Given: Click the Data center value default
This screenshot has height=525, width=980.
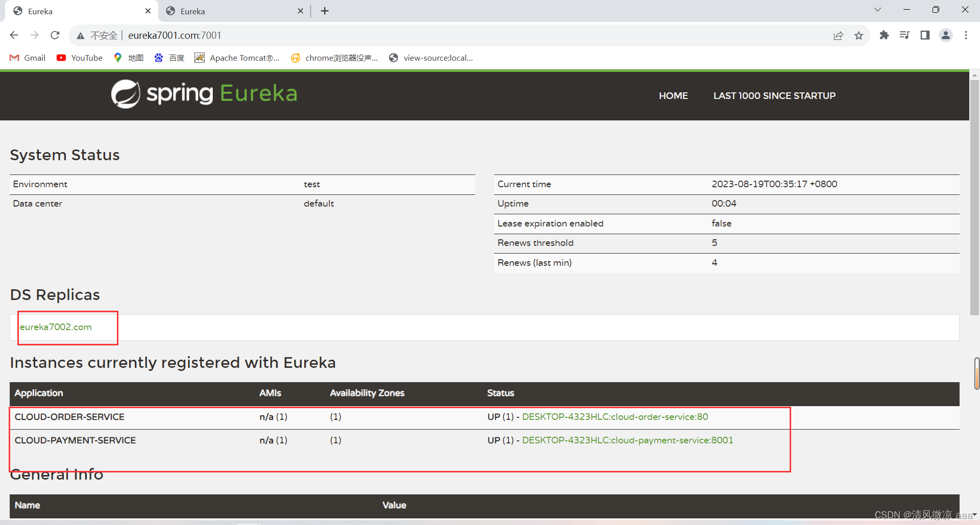Looking at the screenshot, I should point(318,204).
